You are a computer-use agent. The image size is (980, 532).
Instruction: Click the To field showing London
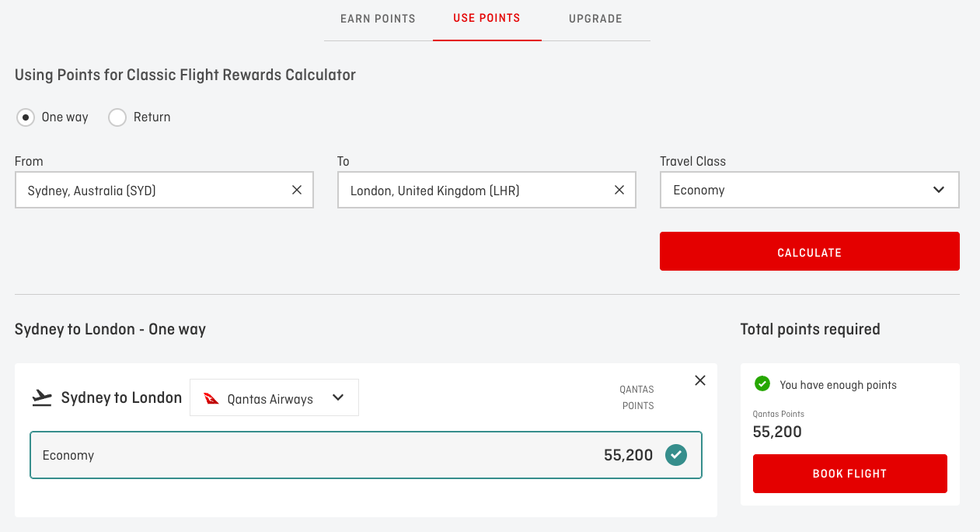click(x=487, y=190)
